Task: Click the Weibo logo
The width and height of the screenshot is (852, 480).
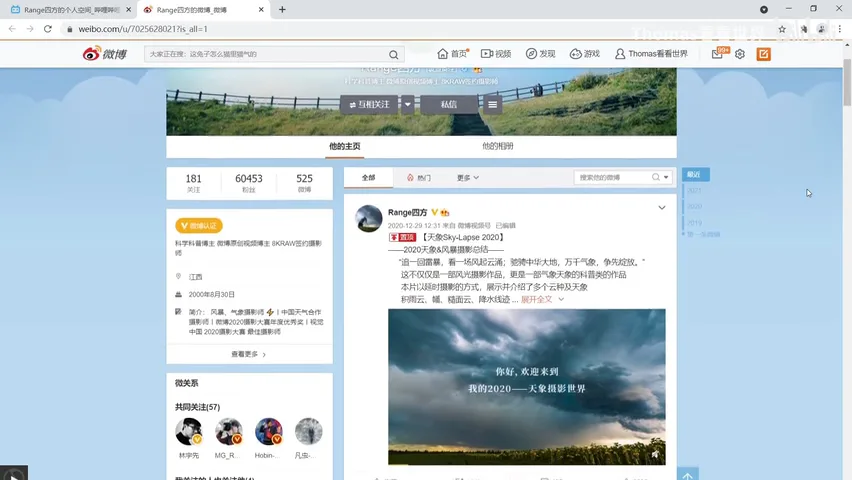Action: [x=105, y=53]
